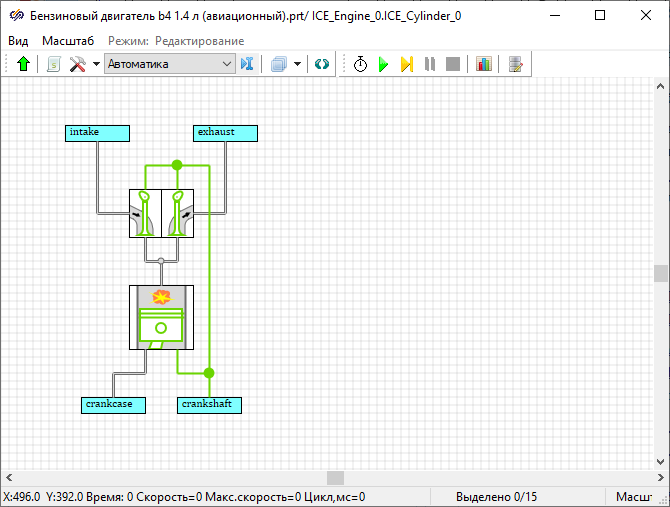Open the script page icon
The width and height of the screenshot is (670, 507).
[x=53, y=64]
